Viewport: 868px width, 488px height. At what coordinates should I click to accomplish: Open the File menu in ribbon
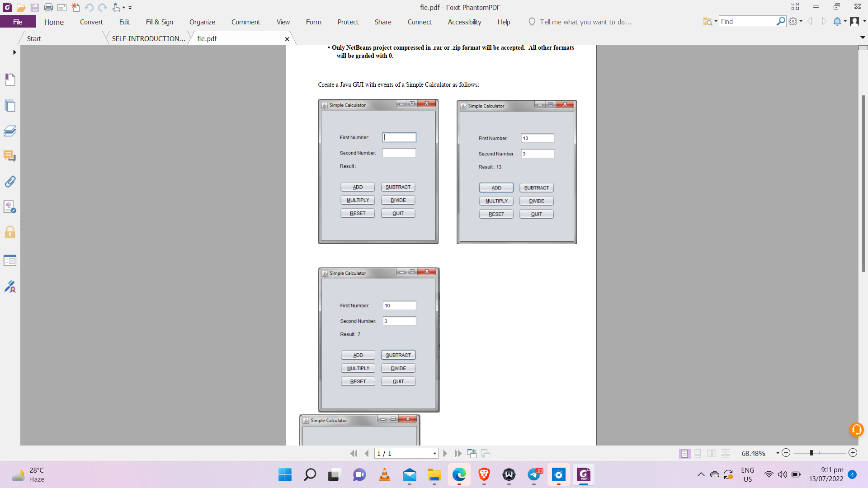click(17, 21)
